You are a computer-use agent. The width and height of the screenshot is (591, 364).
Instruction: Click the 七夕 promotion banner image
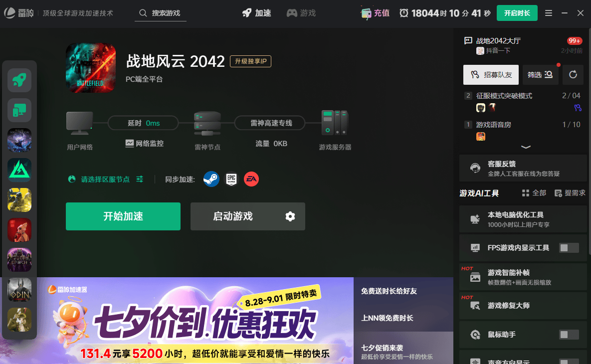(177, 321)
